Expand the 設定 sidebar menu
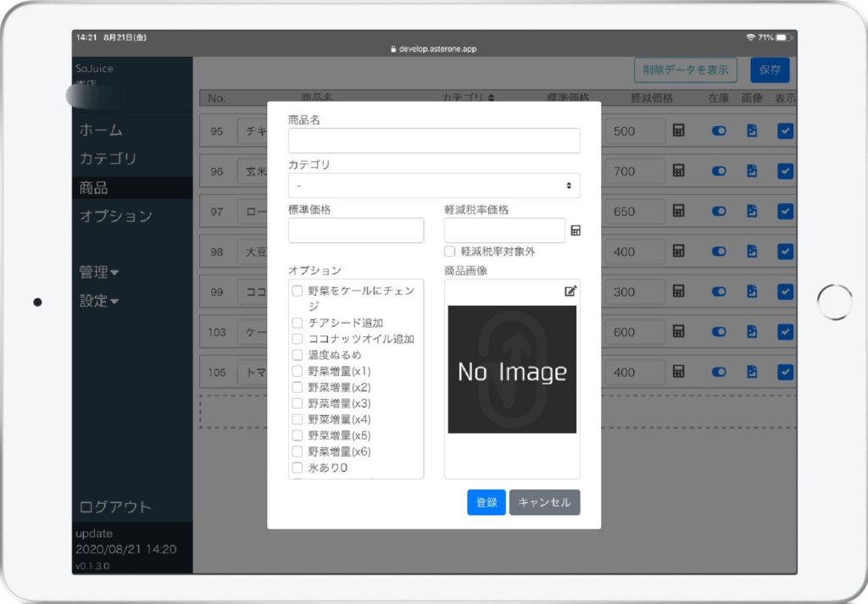 [99, 301]
